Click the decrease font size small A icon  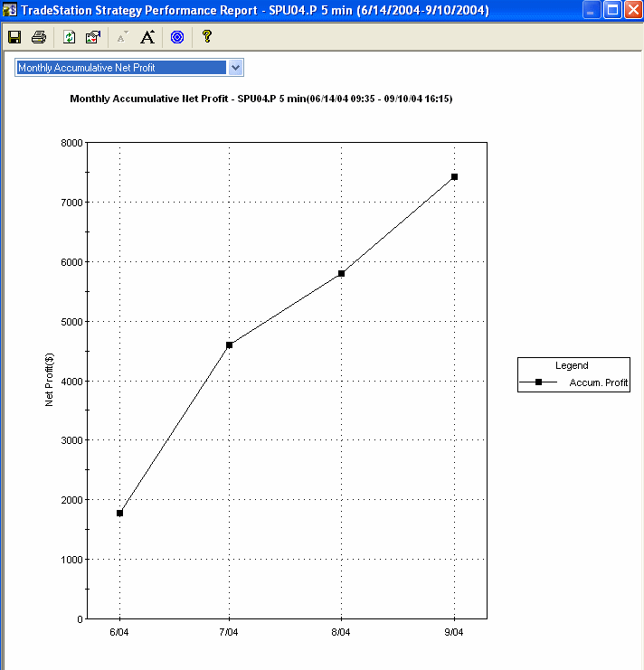click(123, 37)
